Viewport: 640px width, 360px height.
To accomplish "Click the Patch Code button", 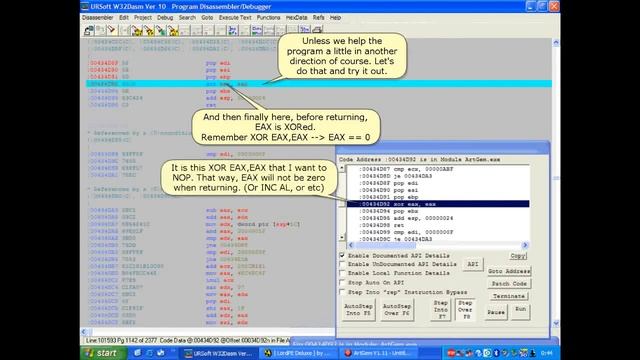I will click(509, 284).
